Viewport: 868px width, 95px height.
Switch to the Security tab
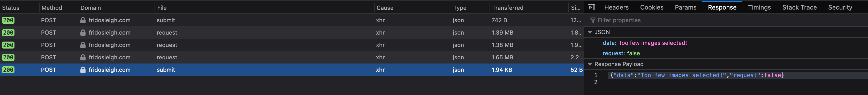point(840,7)
